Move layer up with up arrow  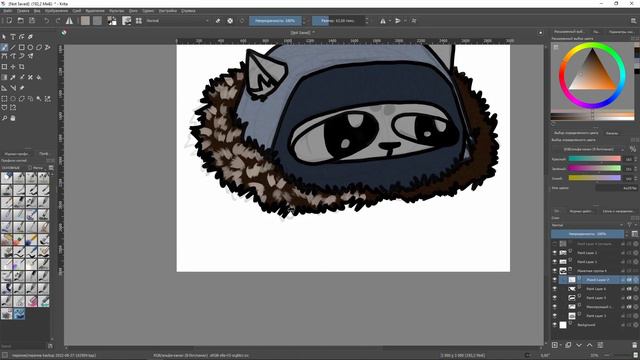589,345
